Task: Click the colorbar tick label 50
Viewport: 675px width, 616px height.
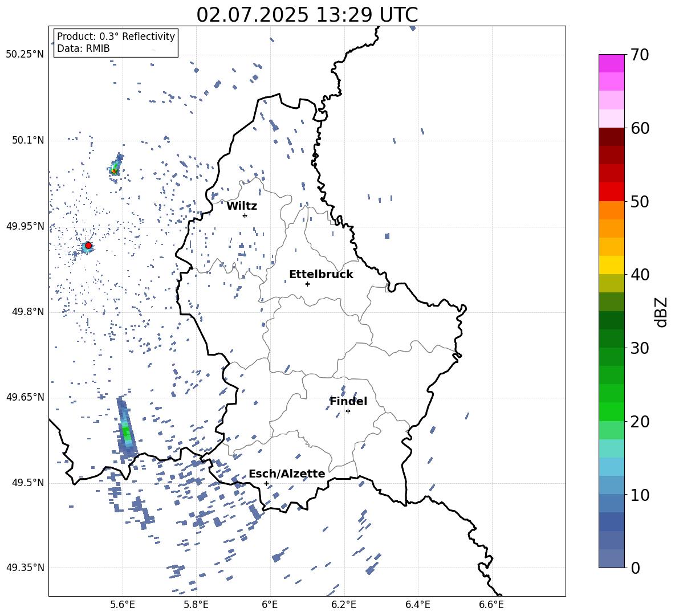Action: pyautogui.click(x=640, y=201)
